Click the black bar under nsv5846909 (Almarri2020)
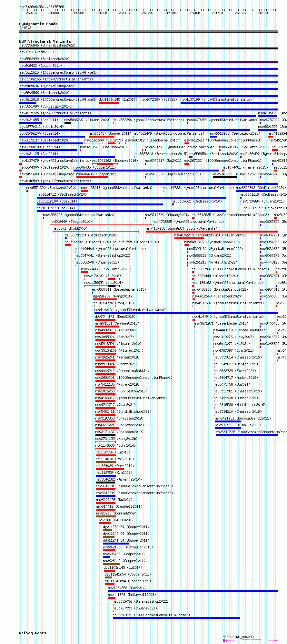Viewport: 287px width, 644px height. [x=225, y=177]
